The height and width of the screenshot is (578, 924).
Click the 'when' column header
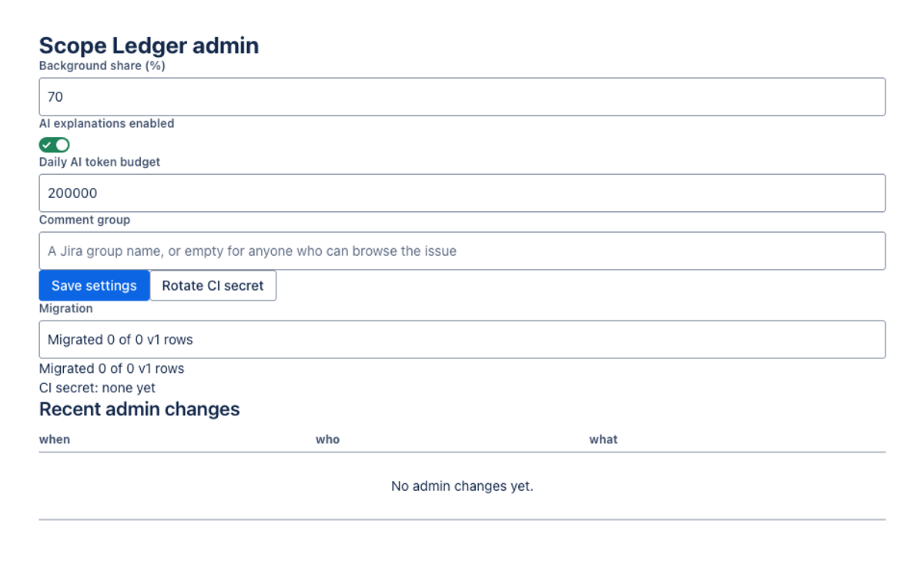point(55,439)
